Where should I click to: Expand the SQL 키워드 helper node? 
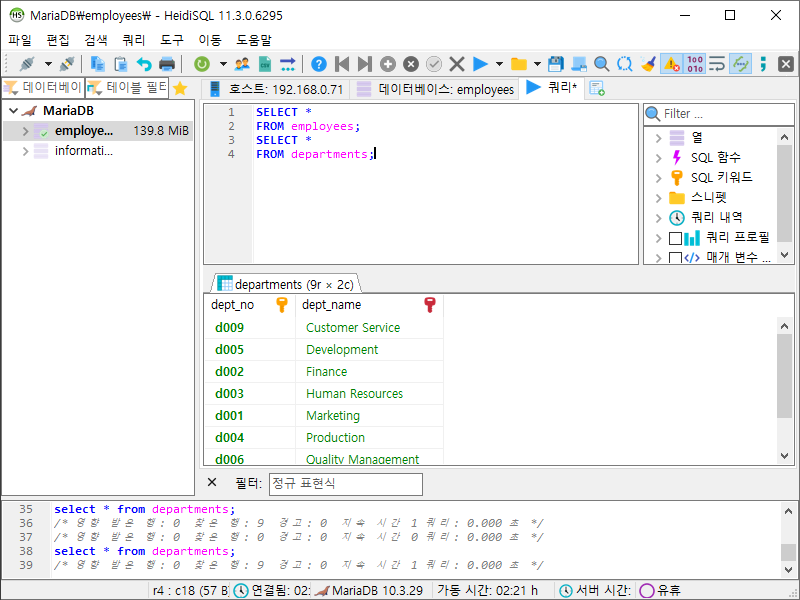click(658, 178)
